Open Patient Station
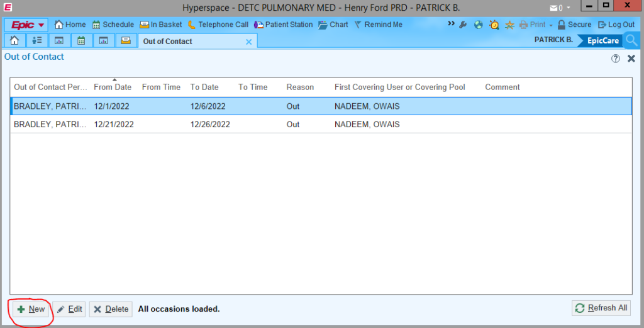This screenshot has height=328, width=644. point(283,25)
